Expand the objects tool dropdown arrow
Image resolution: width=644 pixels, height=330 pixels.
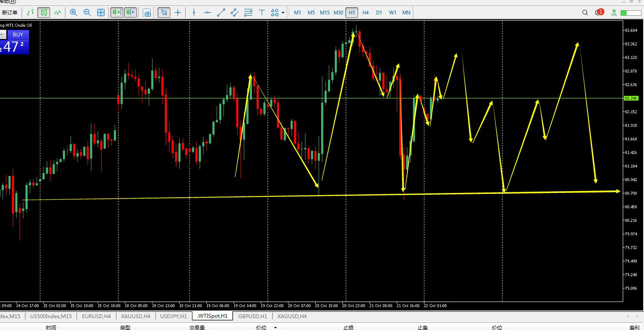pyautogui.click(x=283, y=13)
